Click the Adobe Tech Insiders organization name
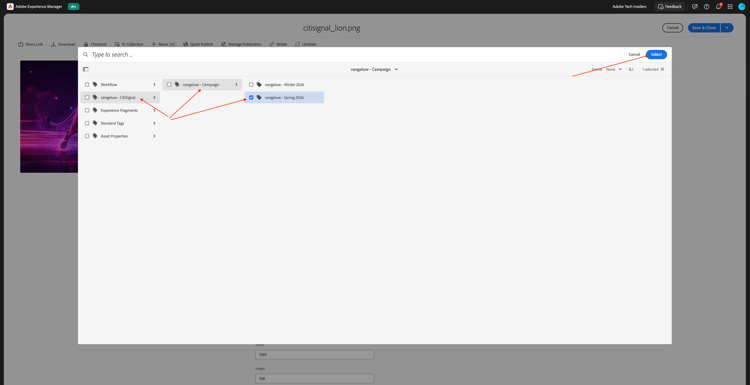750x385 pixels. pyautogui.click(x=629, y=7)
